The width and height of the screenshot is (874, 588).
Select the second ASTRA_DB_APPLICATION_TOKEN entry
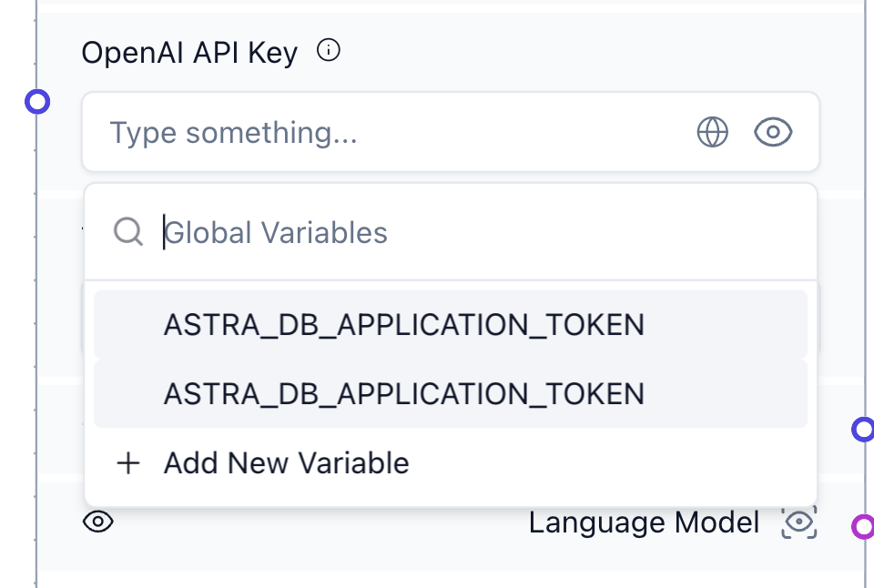click(404, 393)
